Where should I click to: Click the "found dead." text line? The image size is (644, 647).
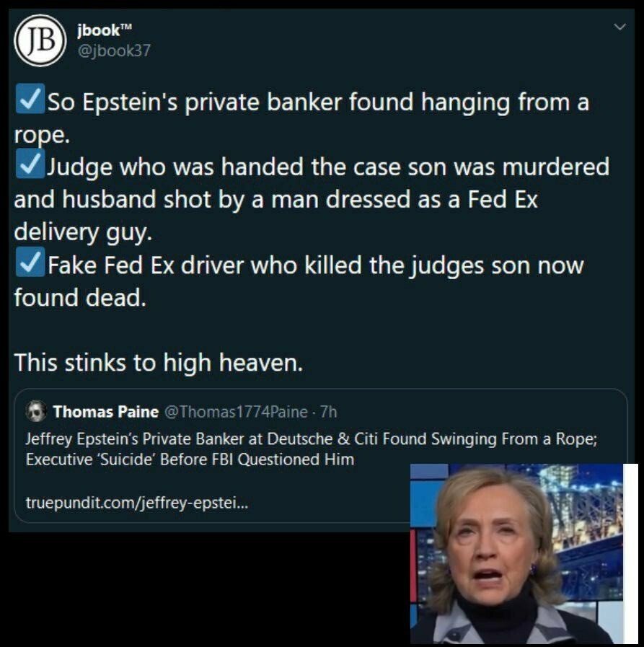(80, 297)
